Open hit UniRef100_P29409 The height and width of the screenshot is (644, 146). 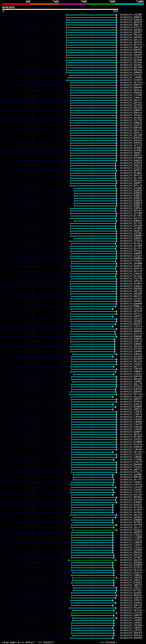pos(131,80)
